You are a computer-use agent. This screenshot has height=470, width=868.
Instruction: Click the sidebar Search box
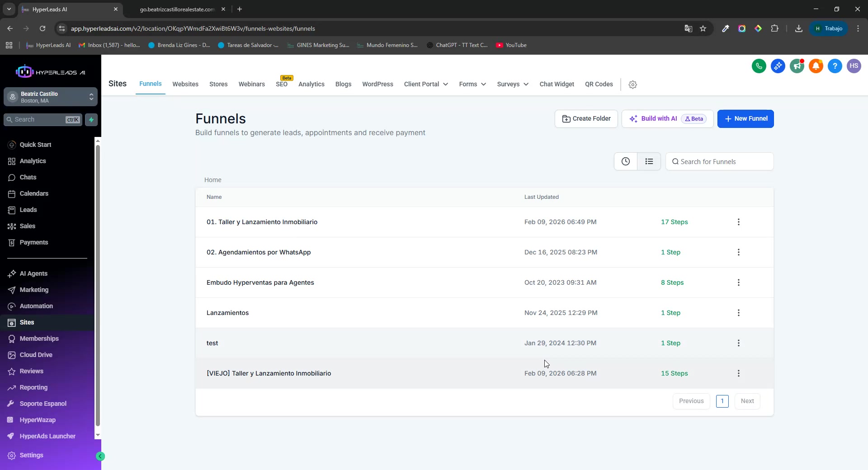tap(43, 120)
